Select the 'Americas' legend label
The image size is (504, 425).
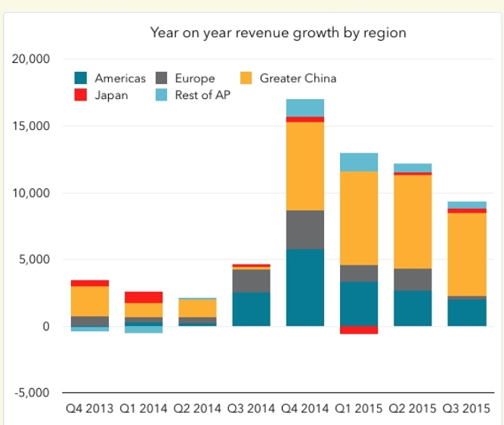pyautogui.click(x=120, y=78)
